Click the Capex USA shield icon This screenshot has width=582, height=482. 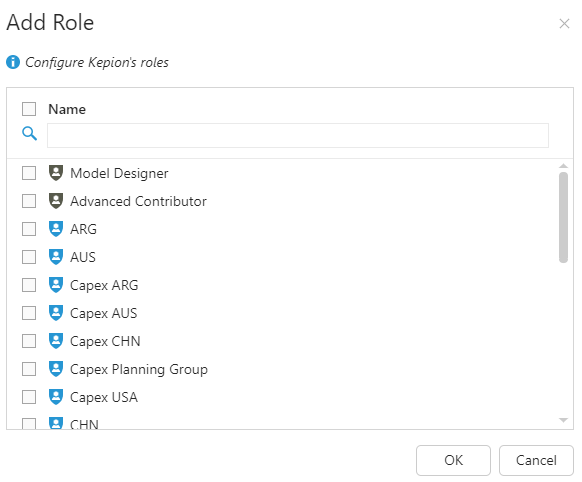56,397
